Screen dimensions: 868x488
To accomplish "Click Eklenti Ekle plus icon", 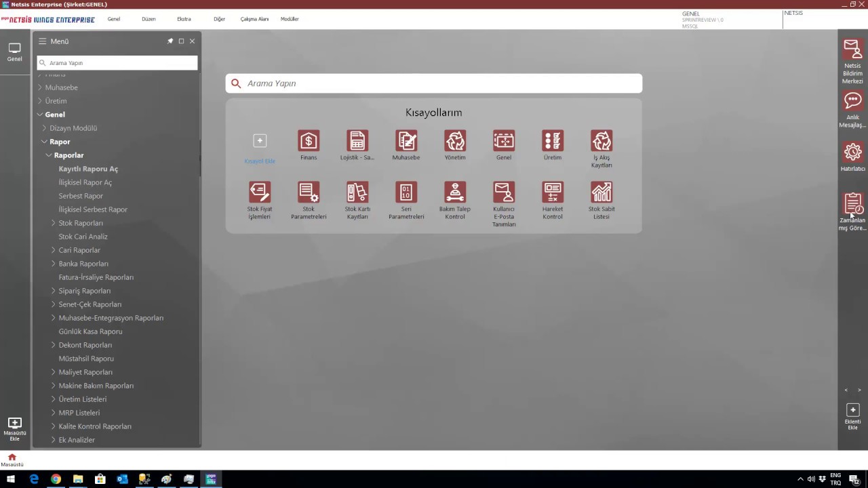I will click(x=852, y=410).
